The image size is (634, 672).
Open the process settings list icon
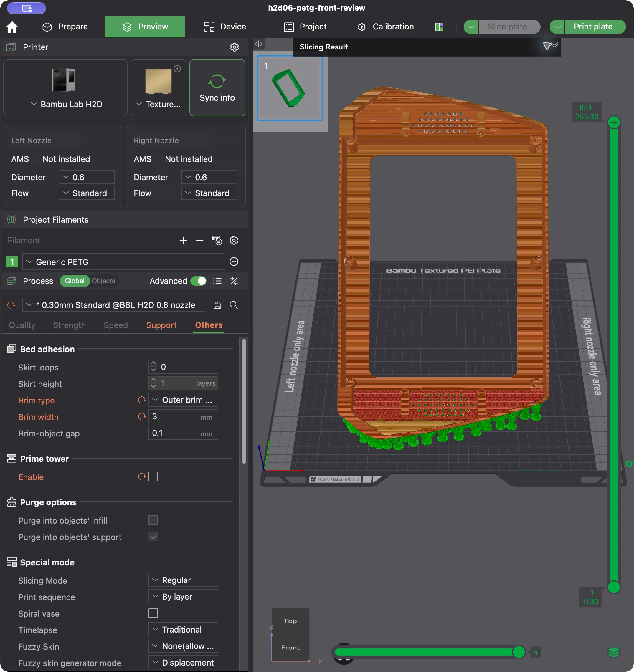tap(217, 281)
